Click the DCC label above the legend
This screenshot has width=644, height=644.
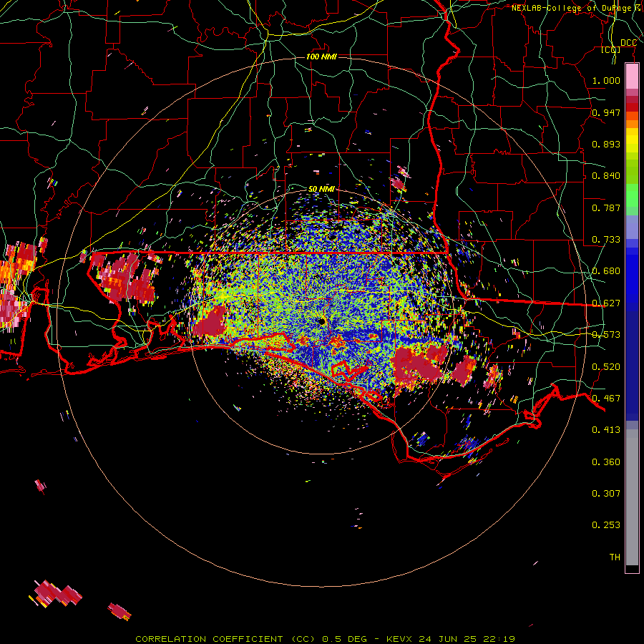pyautogui.click(x=628, y=43)
